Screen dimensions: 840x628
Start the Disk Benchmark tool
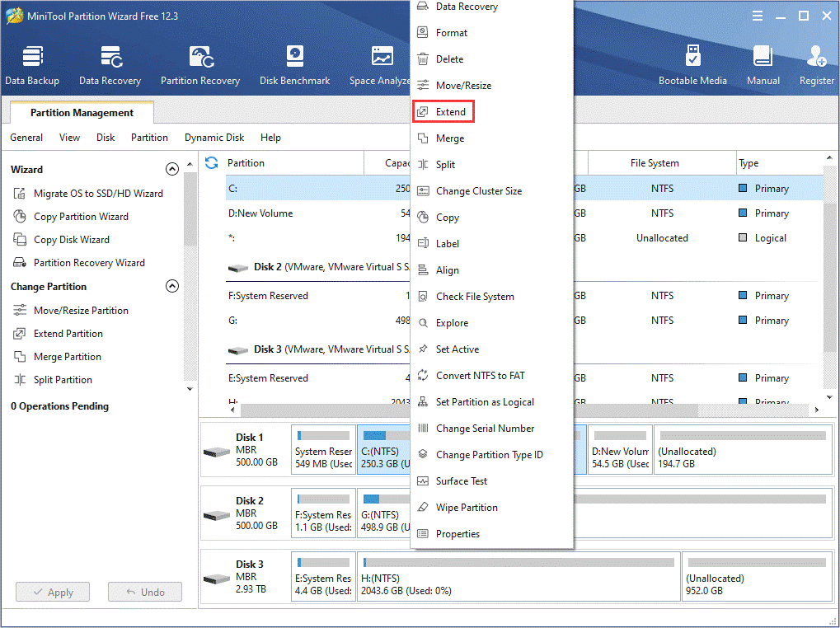pyautogui.click(x=294, y=66)
